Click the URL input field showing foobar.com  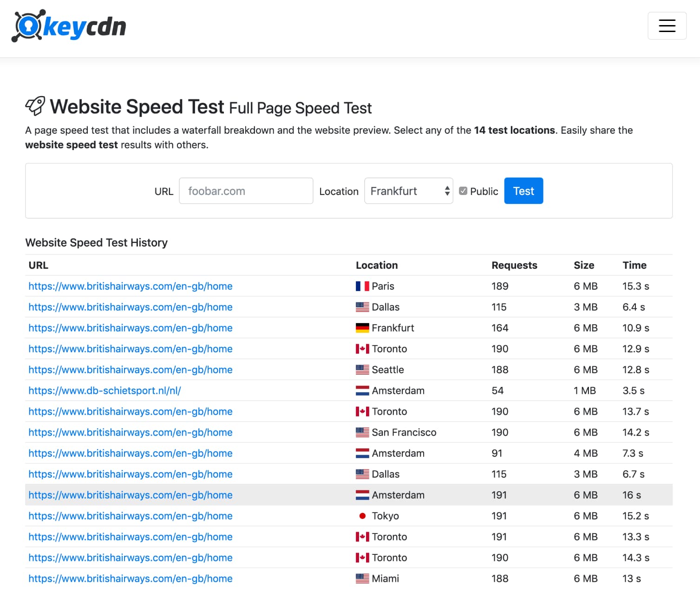click(246, 190)
